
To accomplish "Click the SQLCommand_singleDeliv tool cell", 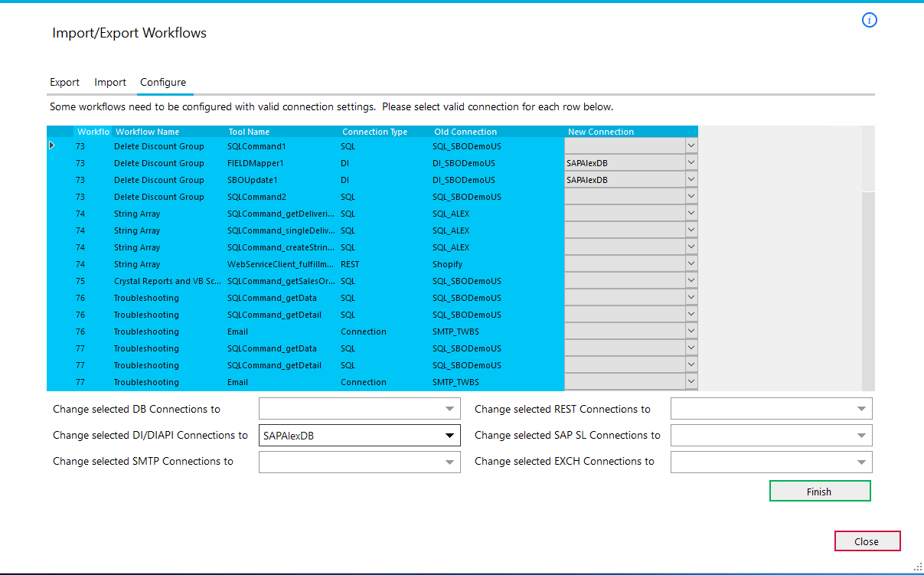I will (x=282, y=230).
